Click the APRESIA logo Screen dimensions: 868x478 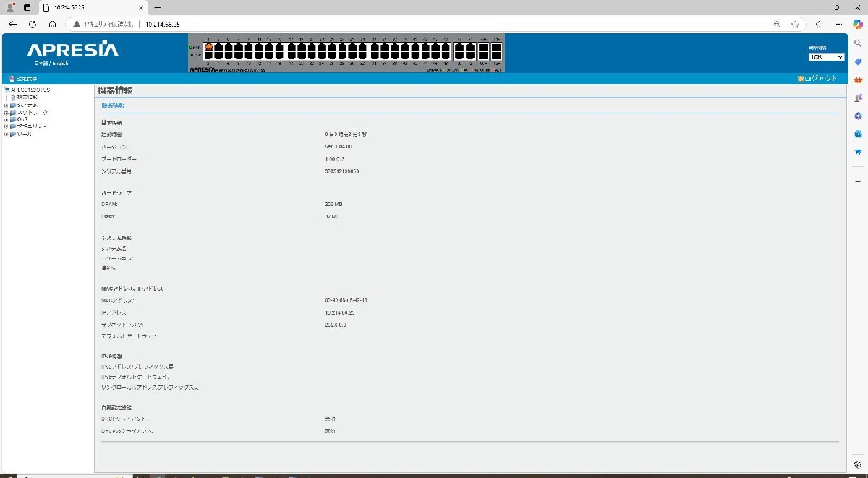[x=72, y=50]
